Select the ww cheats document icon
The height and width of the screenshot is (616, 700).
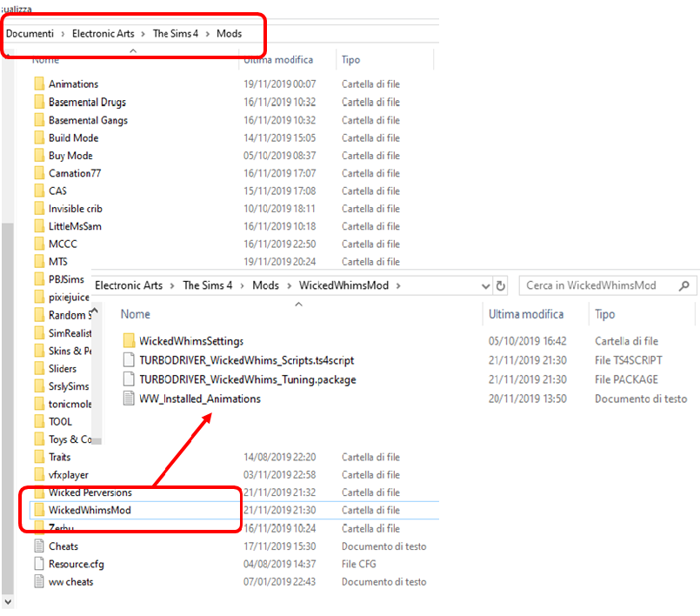39,581
